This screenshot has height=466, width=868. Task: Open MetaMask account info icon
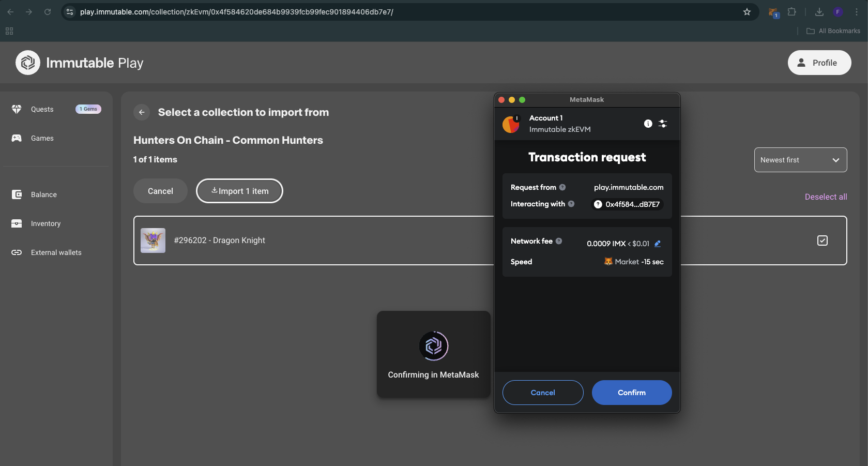[648, 124]
